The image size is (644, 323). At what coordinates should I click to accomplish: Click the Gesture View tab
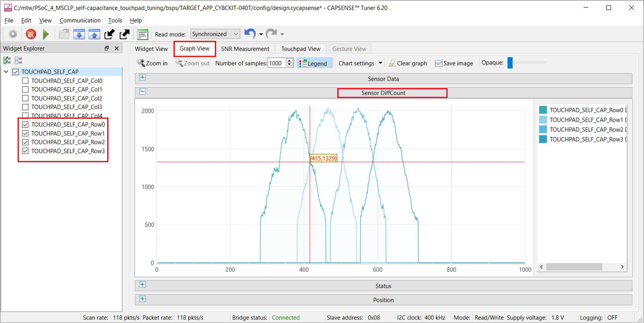click(x=349, y=49)
